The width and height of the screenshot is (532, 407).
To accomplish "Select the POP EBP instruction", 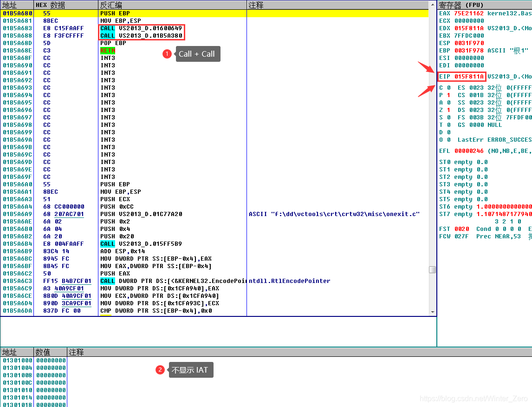I will tap(113, 43).
